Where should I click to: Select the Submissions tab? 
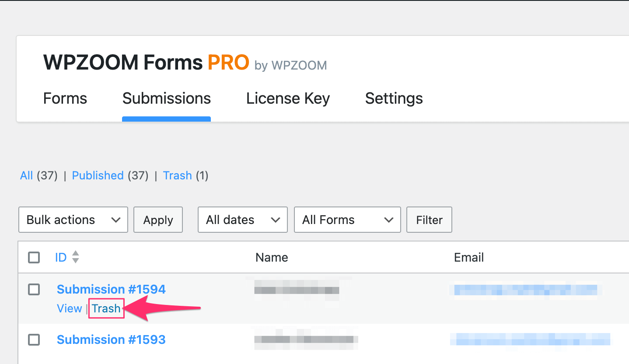pos(167,98)
